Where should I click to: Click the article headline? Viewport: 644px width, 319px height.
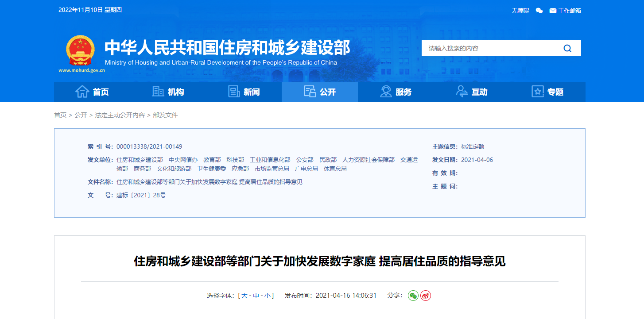click(x=320, y=261)
